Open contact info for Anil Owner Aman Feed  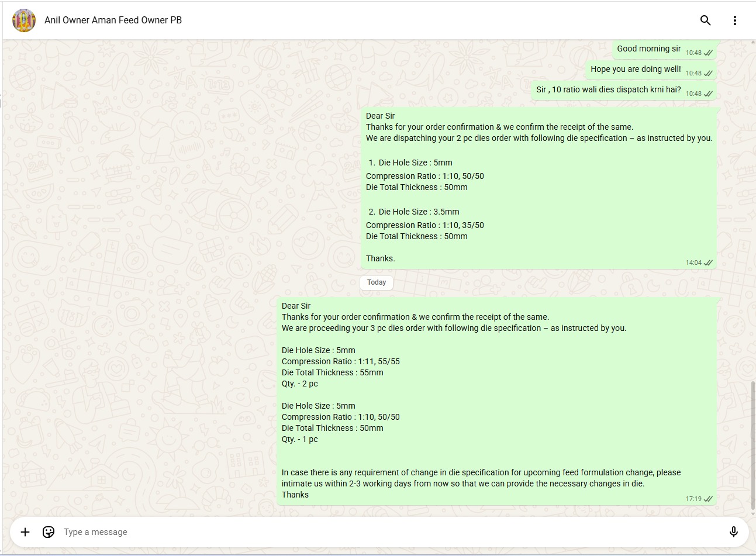click(113, 20)
